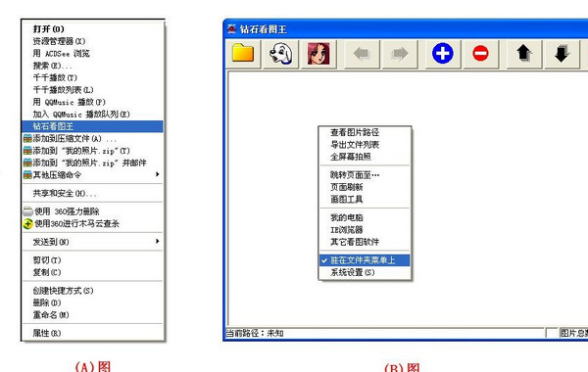
Task: Select 重命名(M) entry
Action: pos(93,314)
